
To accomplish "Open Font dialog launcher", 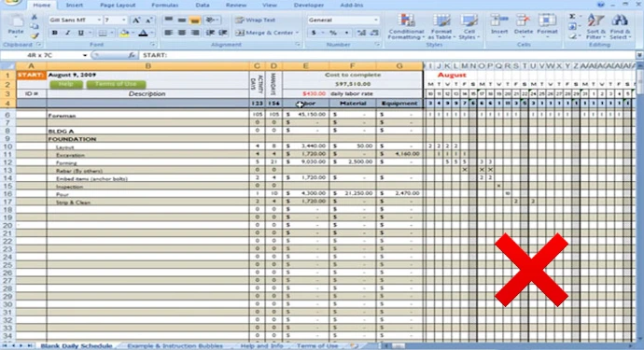I will [x=153, y=45].
